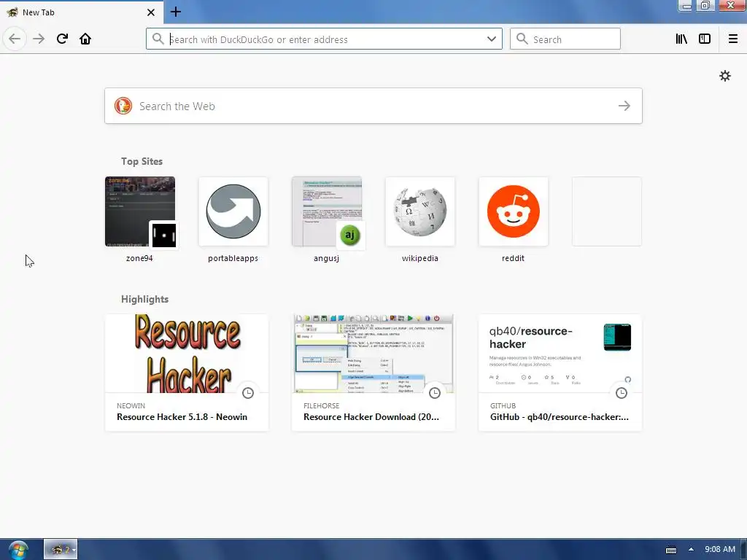Go forward with the forward arrow button

coord(39,39)
